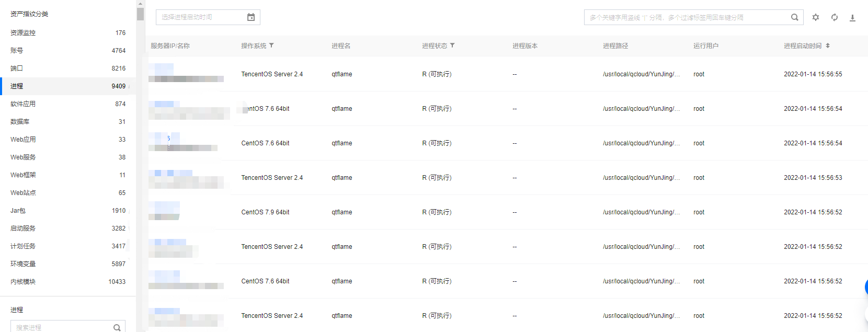This screenshot has width=868, height=332.
Task: Open 端口 asset category
Action: tap(17, 68)
